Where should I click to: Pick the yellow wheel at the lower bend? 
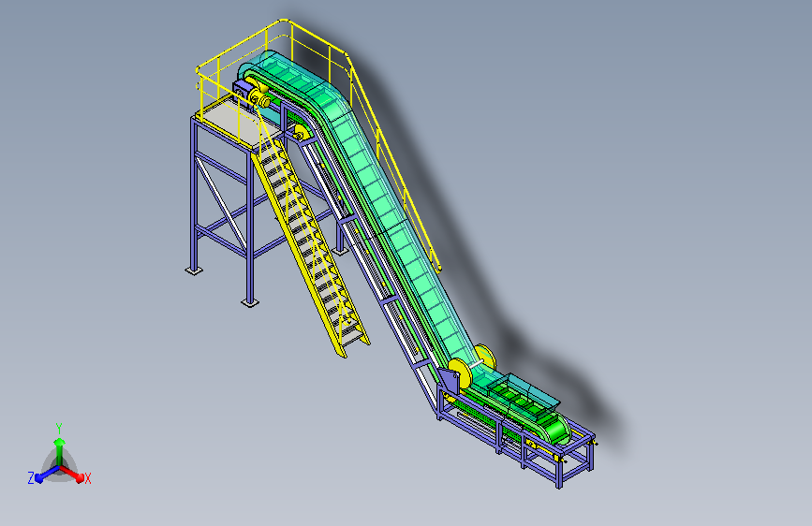460,373
